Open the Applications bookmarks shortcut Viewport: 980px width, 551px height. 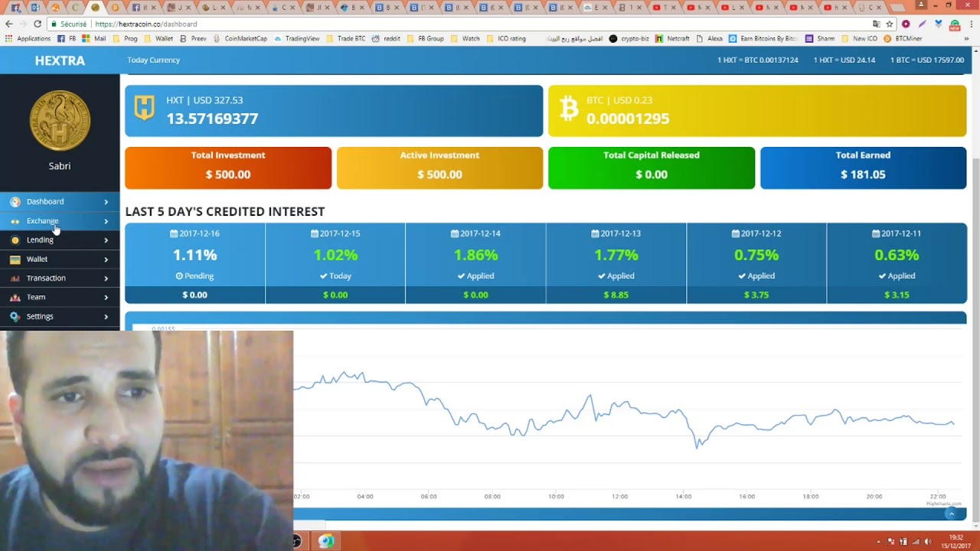pos(28,38)
